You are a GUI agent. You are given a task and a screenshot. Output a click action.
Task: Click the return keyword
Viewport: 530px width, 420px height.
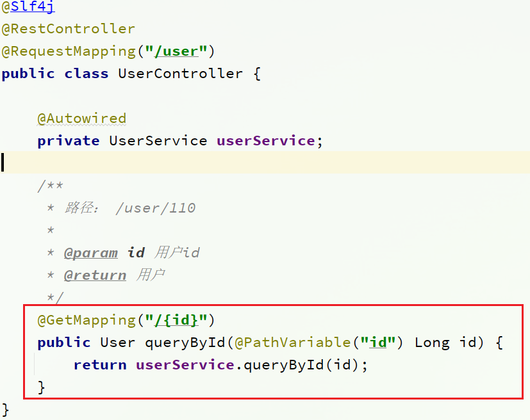[100, 365]
